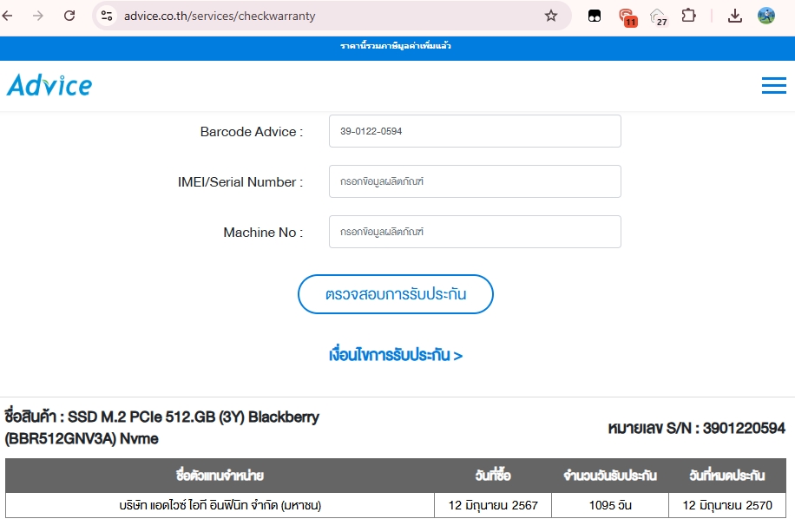This screenshot has width=795, height=532.
Task: Edit the Barcode Advice field
Action: [475, 131]
